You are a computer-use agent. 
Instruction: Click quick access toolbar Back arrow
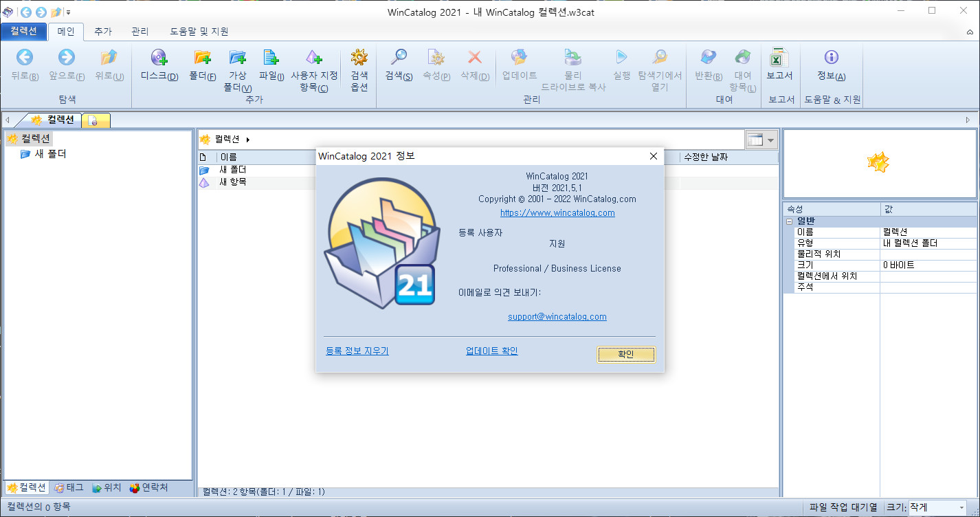coord(27,12)
